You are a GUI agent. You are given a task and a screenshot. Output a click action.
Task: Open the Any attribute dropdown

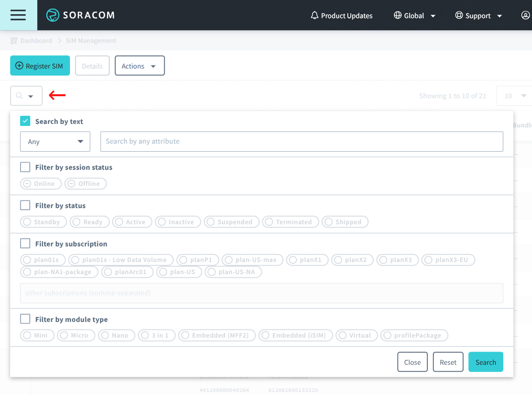click(55, 142)
